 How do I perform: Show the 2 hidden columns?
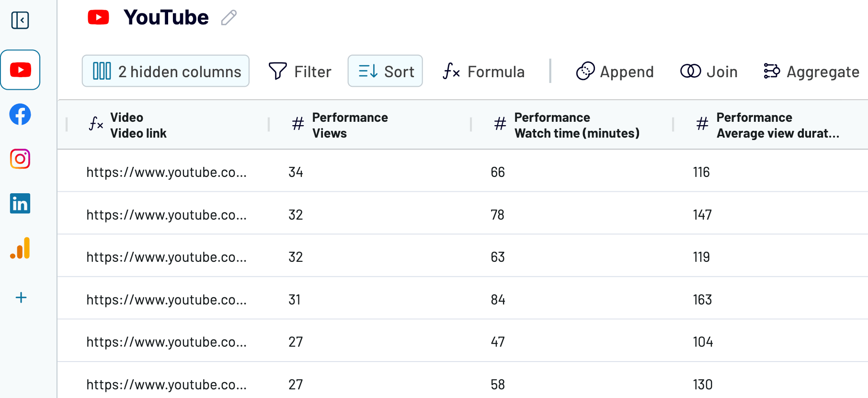(166, 71)
